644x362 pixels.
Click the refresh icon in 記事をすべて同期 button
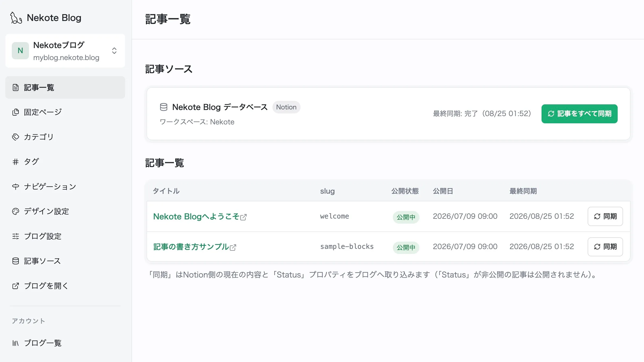551,114
